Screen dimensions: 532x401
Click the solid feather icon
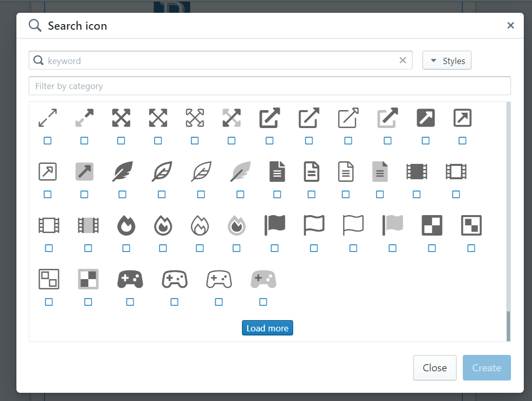121,172
